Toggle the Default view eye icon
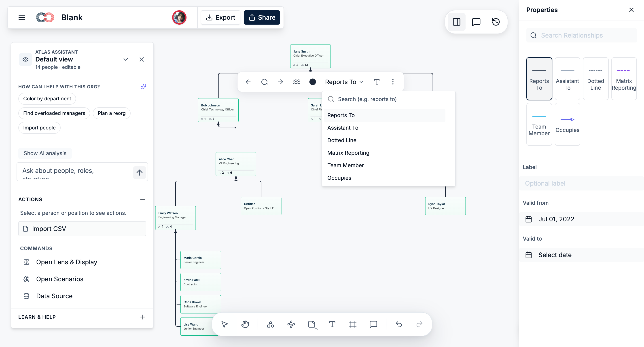The image size is (644, 347). pyautogui.click(x=25, y=59)
